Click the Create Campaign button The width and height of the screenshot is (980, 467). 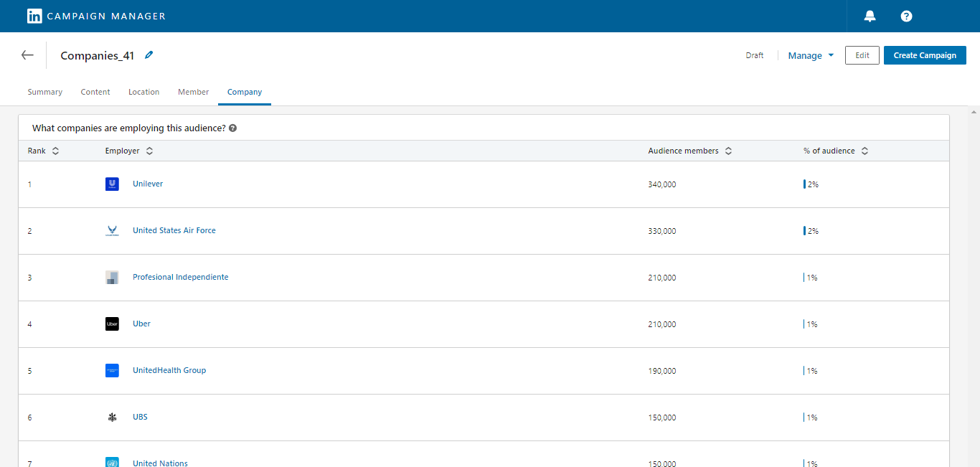925,55
